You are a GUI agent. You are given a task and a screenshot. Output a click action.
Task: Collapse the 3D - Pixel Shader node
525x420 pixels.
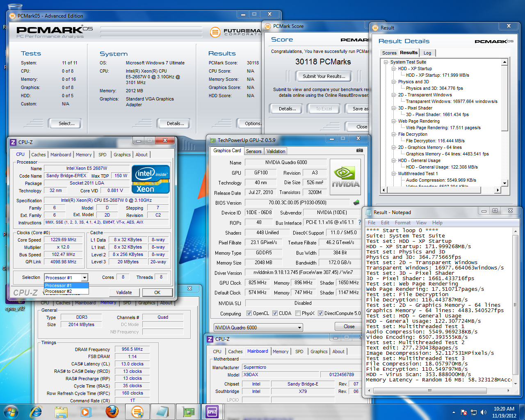tap(393, 108)
